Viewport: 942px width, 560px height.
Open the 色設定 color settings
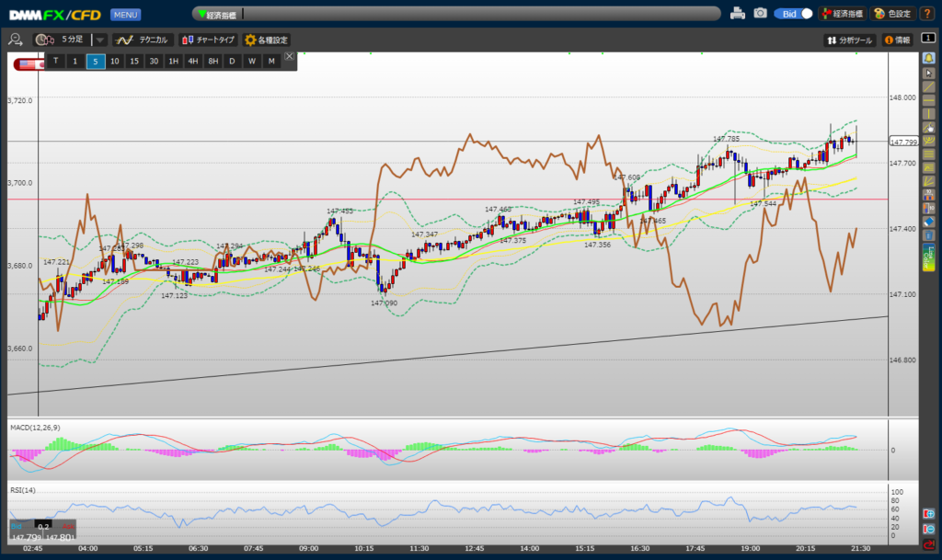pos(891,14)
